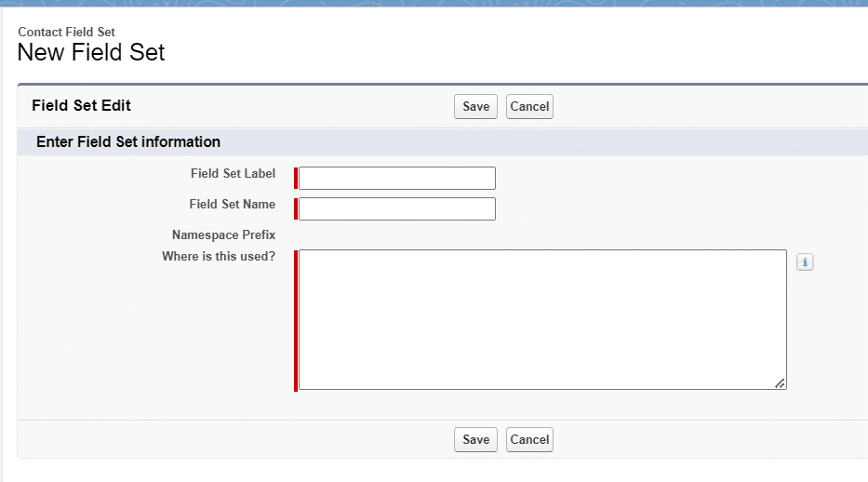Click the 'Field Set Label' label text
The height and width of the screenshot is (482, 868).
(233, 174)
